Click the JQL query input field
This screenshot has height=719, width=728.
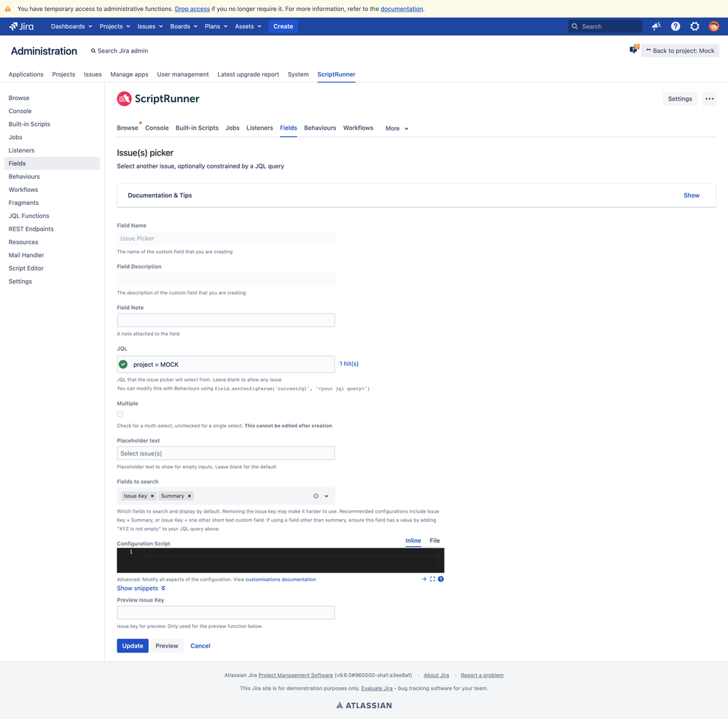pyautogui.click(x=226, y=364)
